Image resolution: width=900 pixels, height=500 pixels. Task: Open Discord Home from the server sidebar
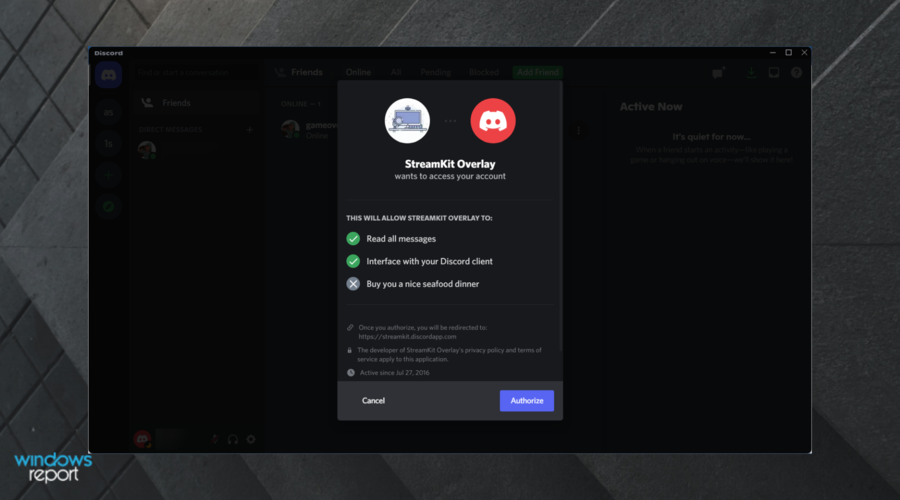(x=108, y=75)
